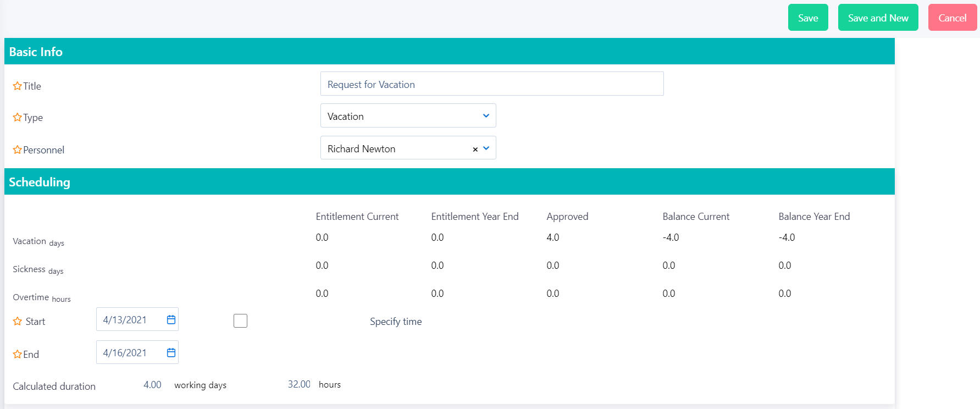The height and width of the screenshot is (409, 980).
Task: Click the 32.00 hours duration value
Action: (x=299, y=384)
